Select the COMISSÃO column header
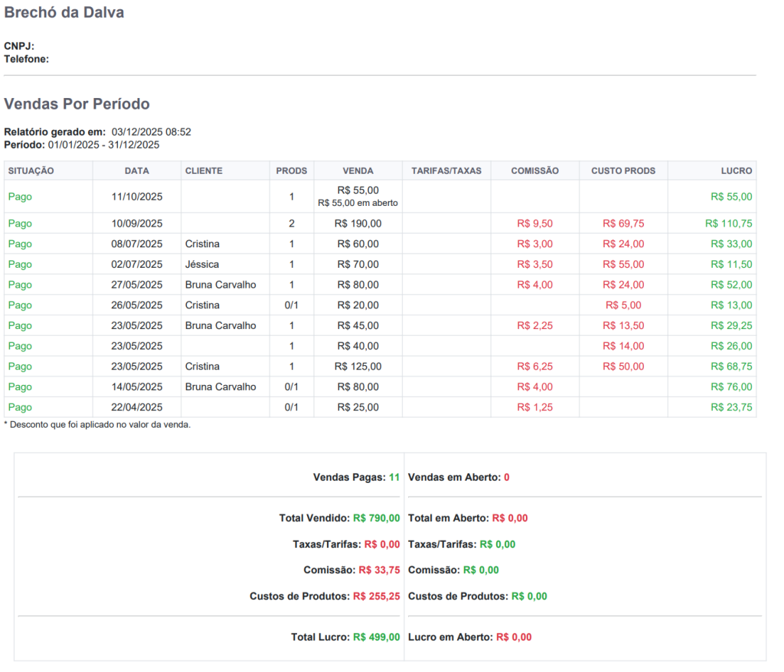 [x=535, y=171]
